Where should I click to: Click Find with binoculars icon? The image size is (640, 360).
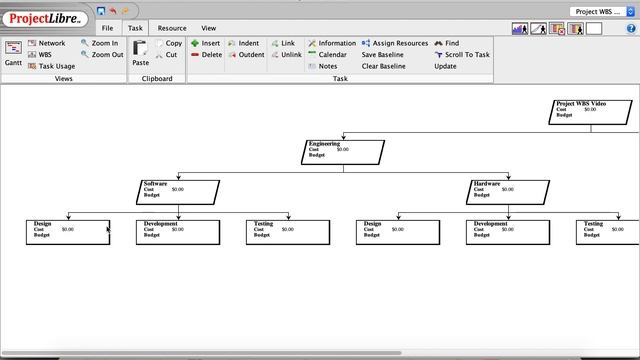coord(447,43)
